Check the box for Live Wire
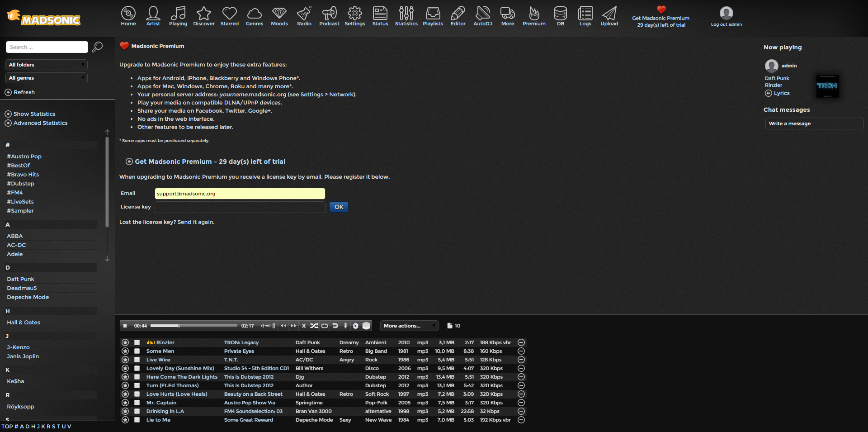The height and width of the screenshot is (432, 868). tap(137, 360)
